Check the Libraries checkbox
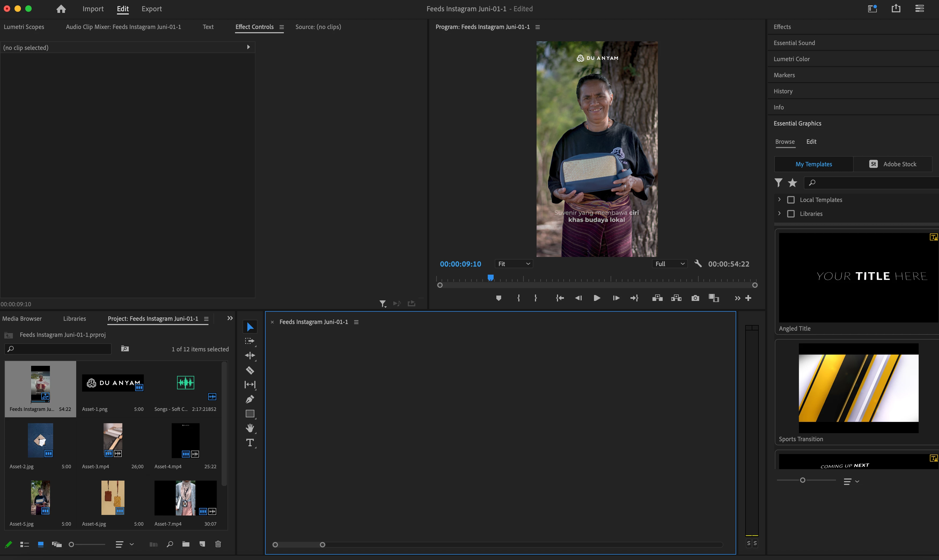Viewport: 939px width, 560px height. click(x=791, y=214)
